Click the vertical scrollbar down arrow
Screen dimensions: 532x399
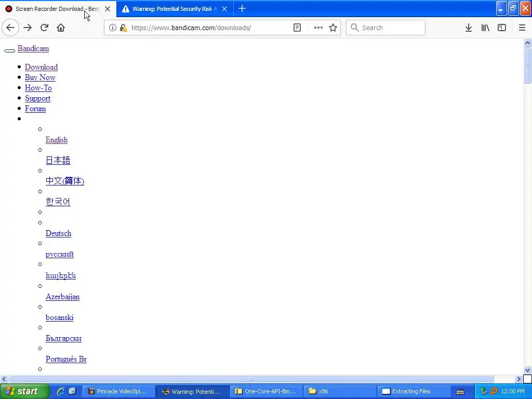(527, 370)
